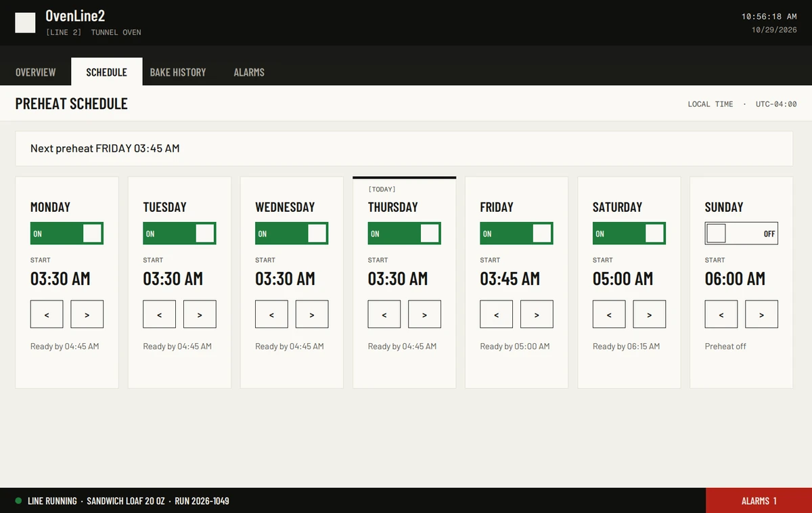The height and width of the screenshot is (513, 812).
Task: Click the Ready by 06:15 AM text
Action: [x=626, y=347]
